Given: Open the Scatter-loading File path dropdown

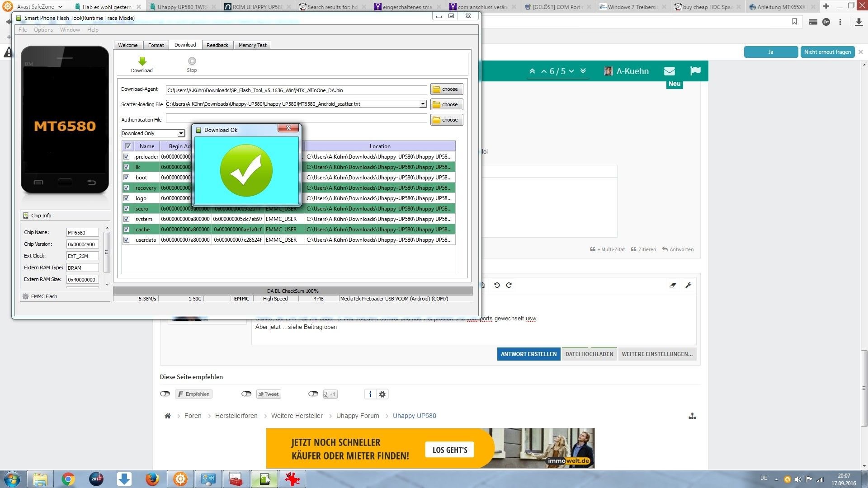Looking at the screenshot, I should coord(423,104).
